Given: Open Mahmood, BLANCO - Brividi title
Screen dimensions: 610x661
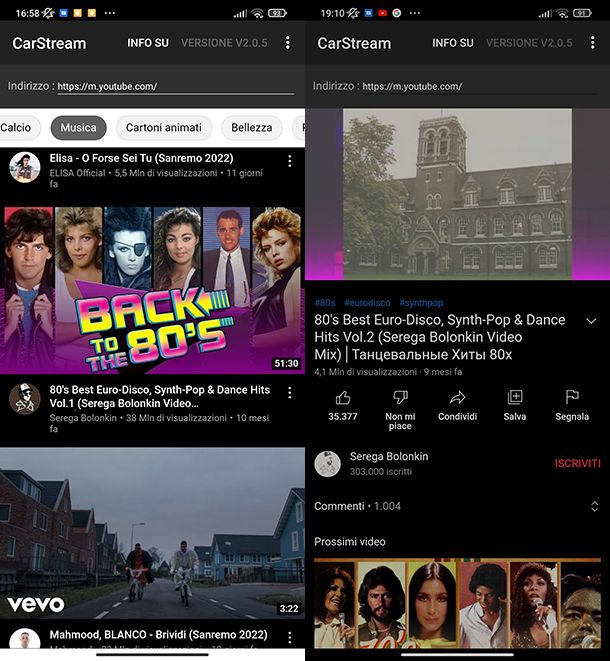Looking at the screenshot, I should [159, 634].
